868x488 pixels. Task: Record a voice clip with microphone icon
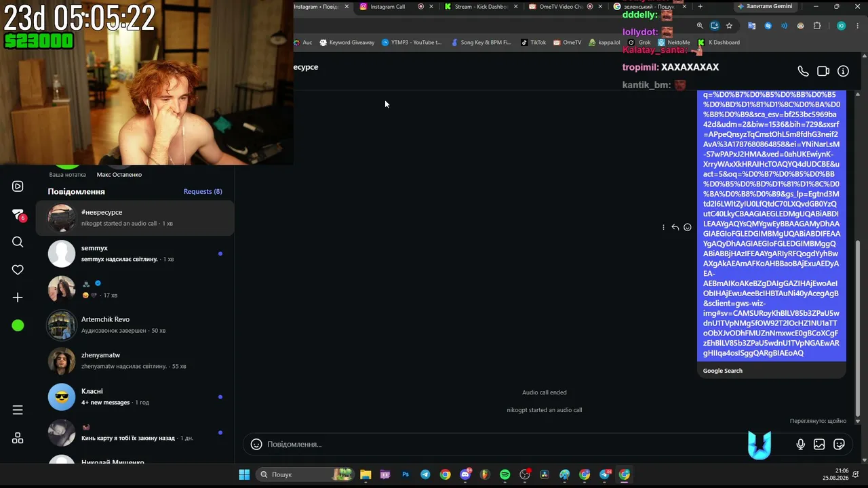click(x=801, y=445)
